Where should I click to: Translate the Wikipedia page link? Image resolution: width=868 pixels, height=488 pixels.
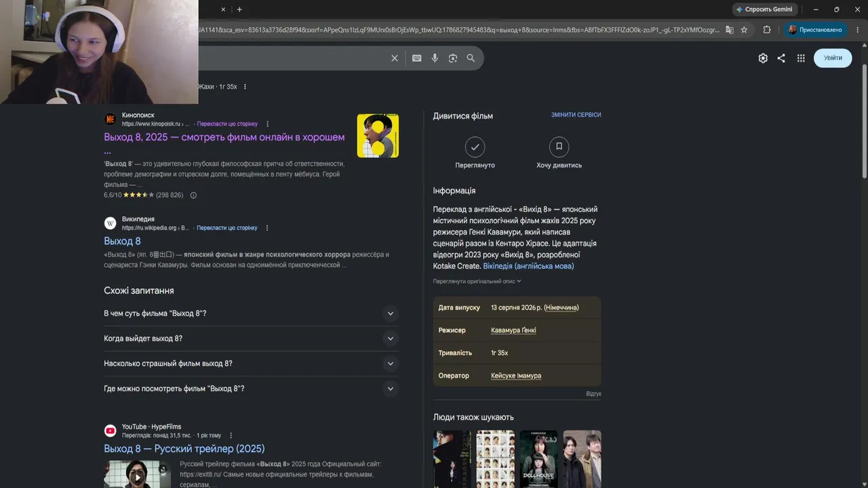[227, 228]
